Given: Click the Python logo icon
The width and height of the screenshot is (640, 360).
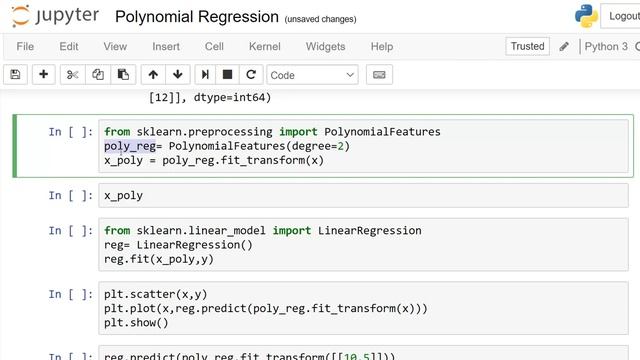Looking at the screenshot, I should [x=586, y=16].
